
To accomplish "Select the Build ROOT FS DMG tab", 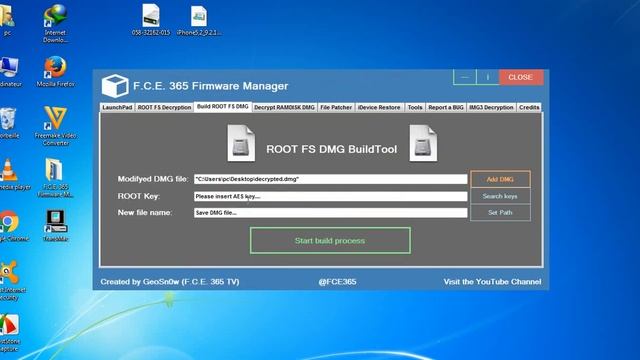I will click(x=222, y=106).
